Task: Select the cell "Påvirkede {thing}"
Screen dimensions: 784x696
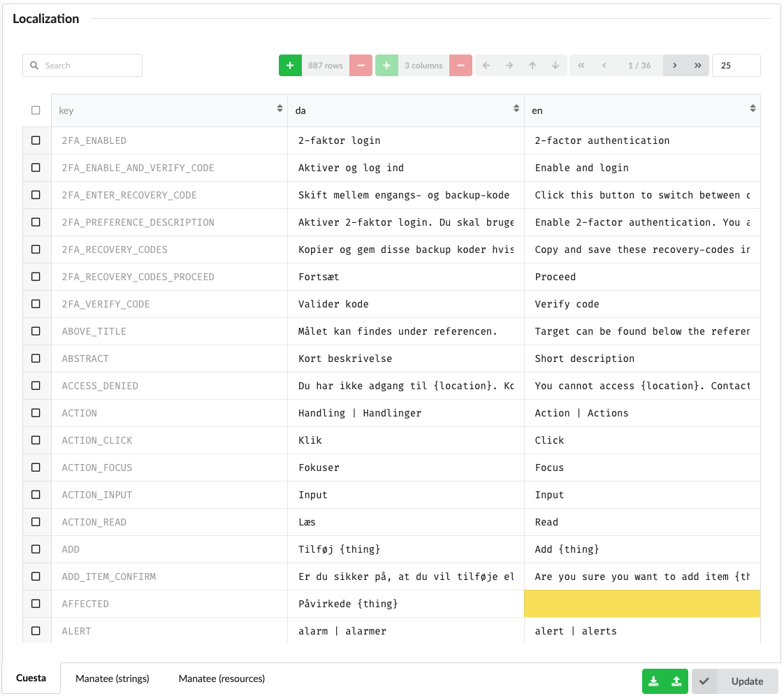Action: coord(406,604)
